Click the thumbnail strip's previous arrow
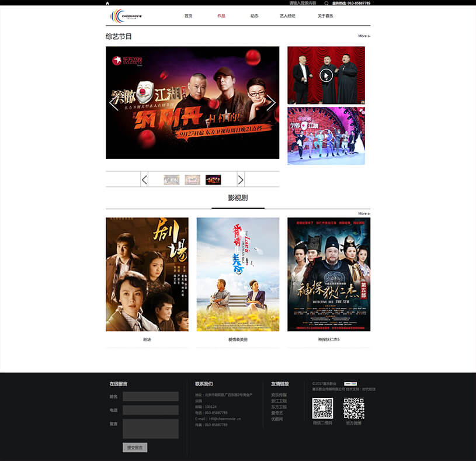 click(144, 180)
